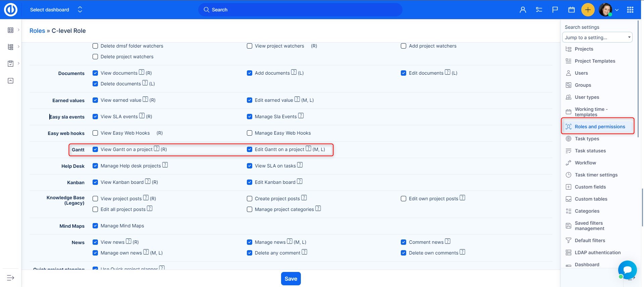The width and height of the screenshot is (644, 287).
Task: Enable View Easy Web Hooks permission
Action: pyautogui.click(x=95, y=133)
